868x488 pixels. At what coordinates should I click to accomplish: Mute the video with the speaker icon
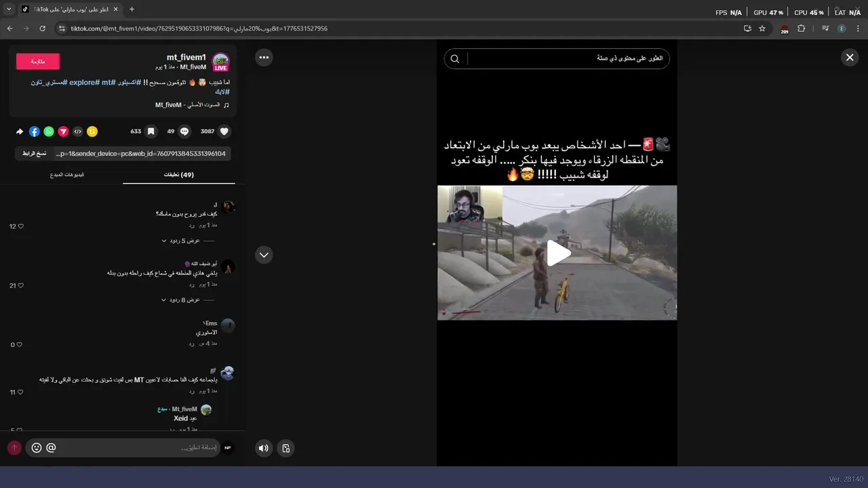pos(264,448)
